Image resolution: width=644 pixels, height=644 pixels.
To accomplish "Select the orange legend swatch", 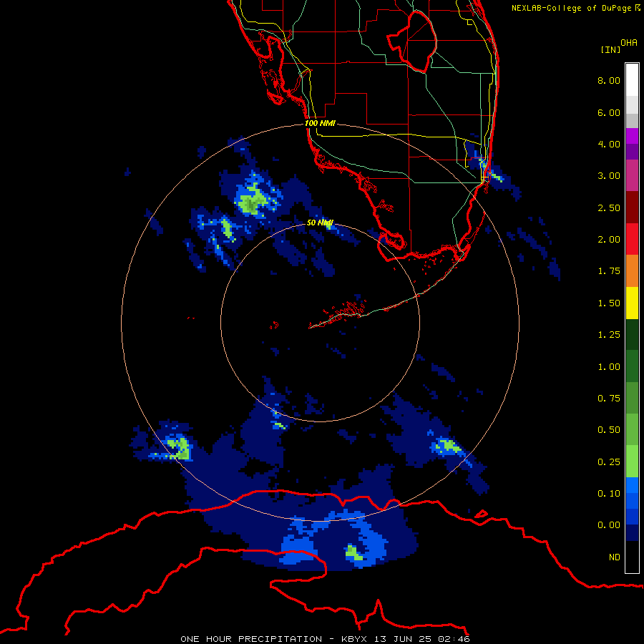I will (632, 271).
